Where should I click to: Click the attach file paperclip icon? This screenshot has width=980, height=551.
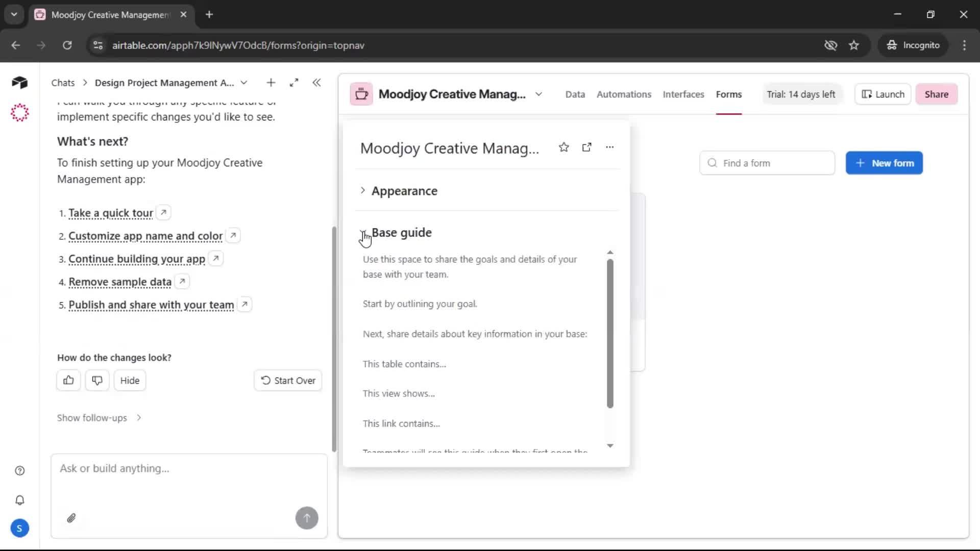point(71,518)
